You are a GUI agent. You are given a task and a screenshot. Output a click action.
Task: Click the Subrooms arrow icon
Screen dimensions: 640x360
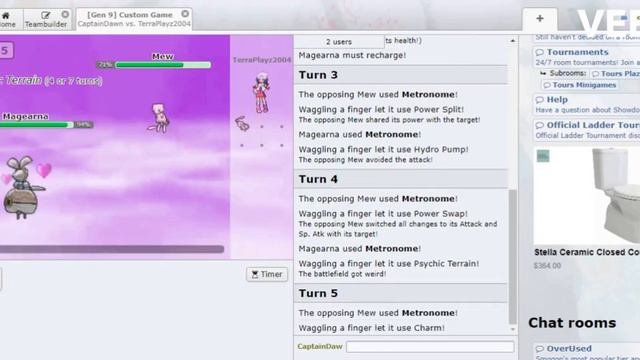tap(543, 73)
